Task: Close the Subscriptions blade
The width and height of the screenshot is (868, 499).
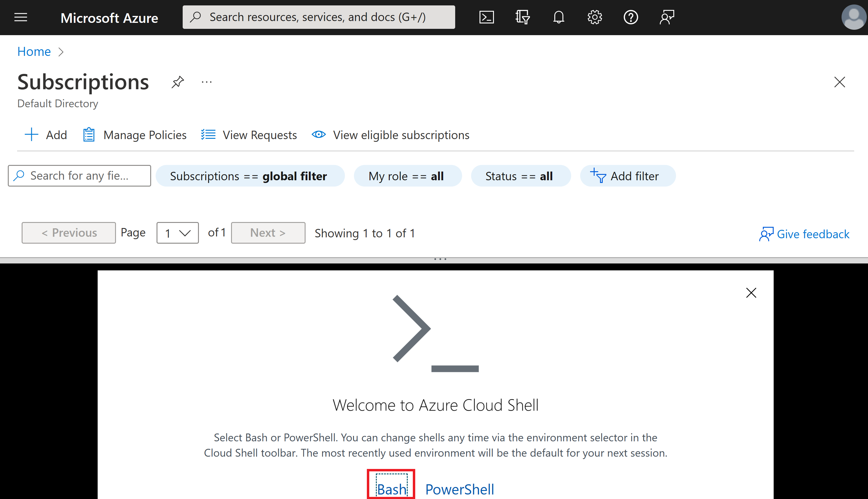Action: coord(839,82)
